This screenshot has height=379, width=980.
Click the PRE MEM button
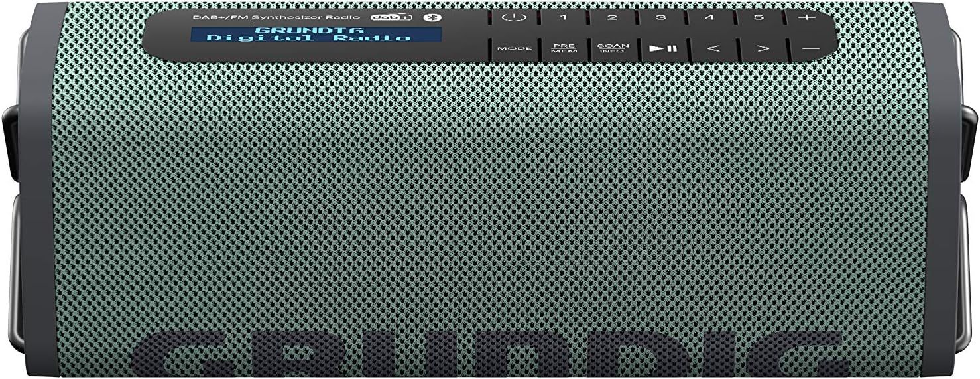pyautogui.click(x=564, y=48)
